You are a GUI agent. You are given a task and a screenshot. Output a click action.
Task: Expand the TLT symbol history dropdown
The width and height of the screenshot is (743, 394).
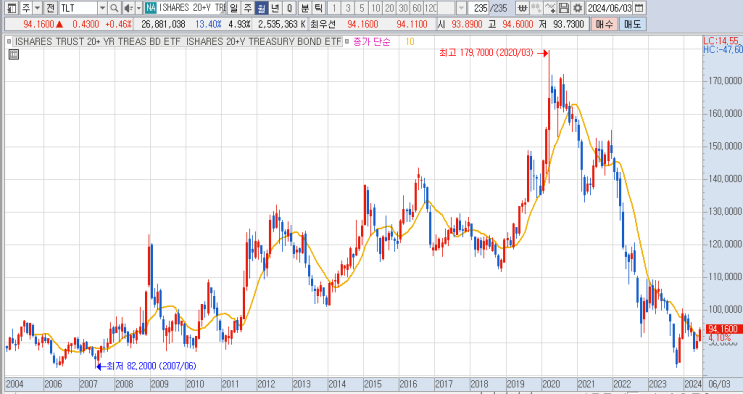pyautogui.click(x=102, y=8)
